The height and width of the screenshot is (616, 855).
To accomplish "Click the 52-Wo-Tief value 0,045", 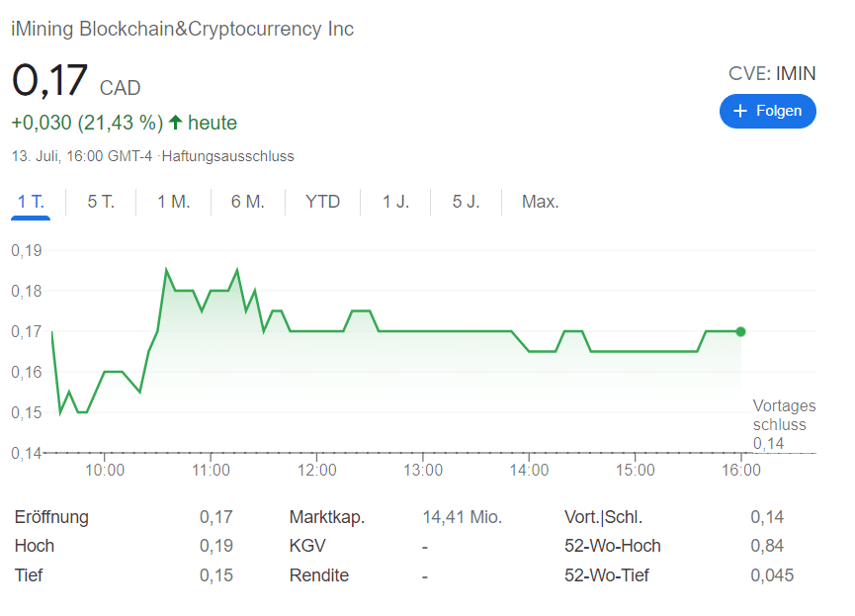I will [x=772, y=575].
